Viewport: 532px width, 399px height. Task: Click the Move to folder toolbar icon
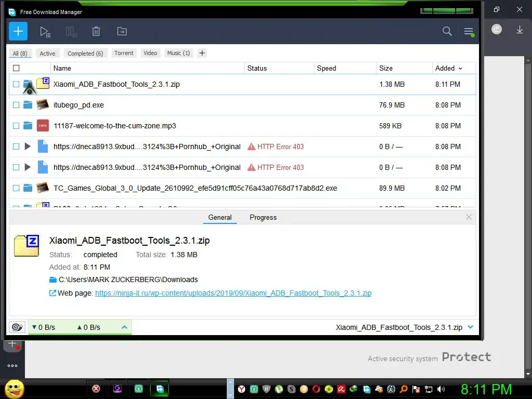(122, 31)
